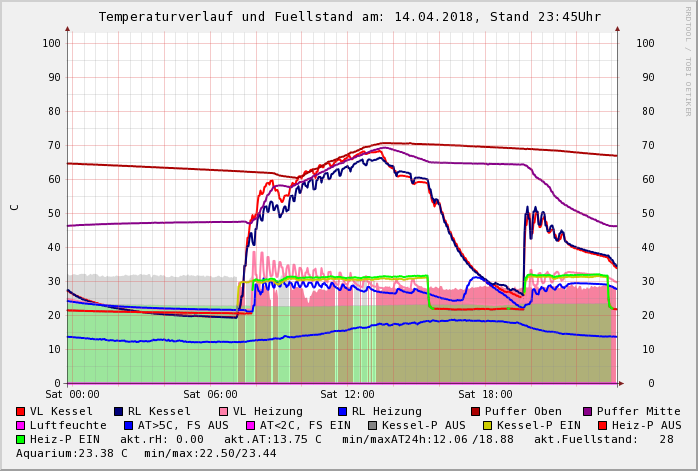Click the green Heiz-P EIN legend swatch
The image size is (698, 471).
coord(21,439)
